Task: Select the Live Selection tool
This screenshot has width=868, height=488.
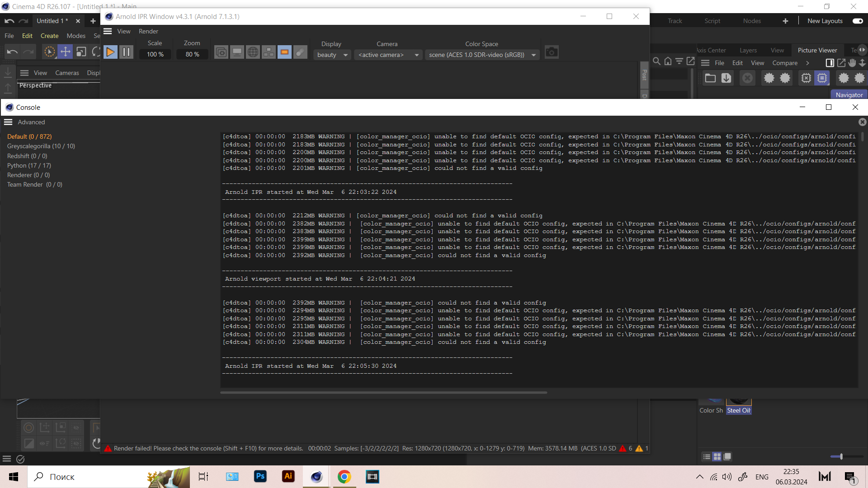Action: pyautogui.click(x=49, y=52)
